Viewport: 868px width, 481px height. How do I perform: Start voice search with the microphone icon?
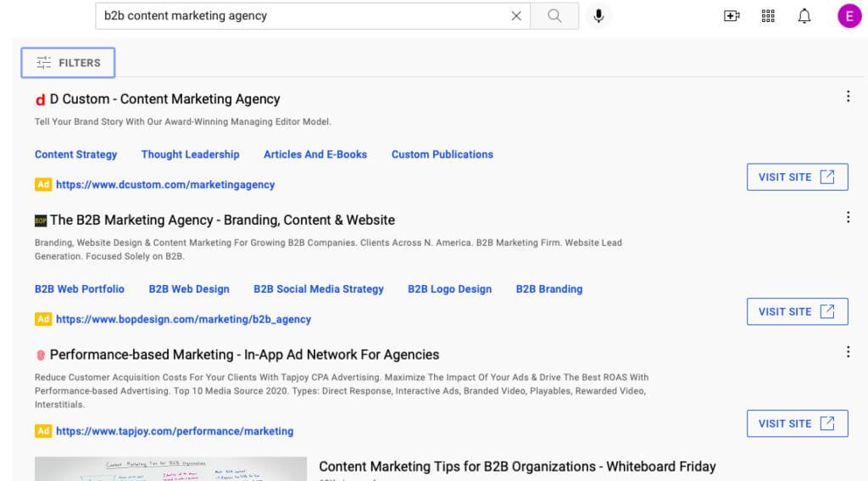598,16
